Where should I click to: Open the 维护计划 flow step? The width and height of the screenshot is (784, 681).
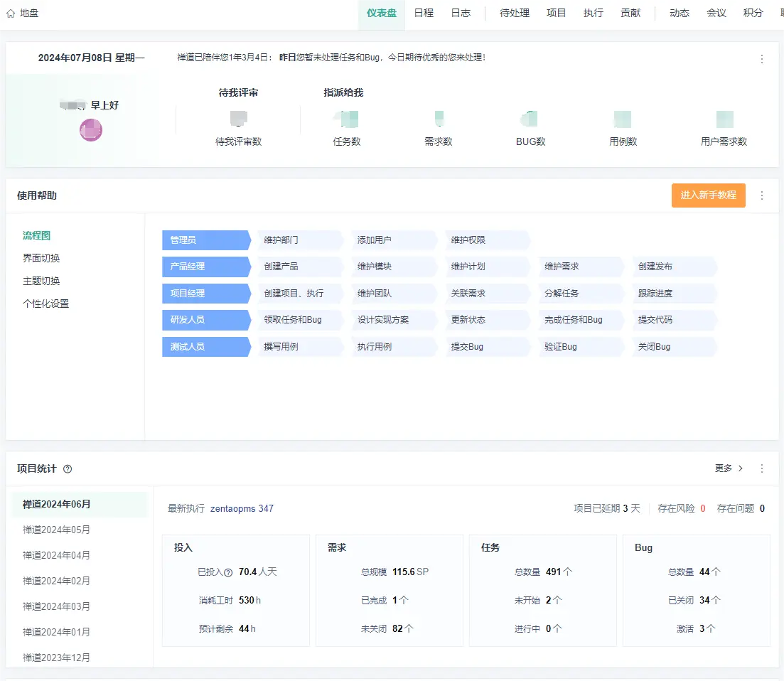point(487,267)
